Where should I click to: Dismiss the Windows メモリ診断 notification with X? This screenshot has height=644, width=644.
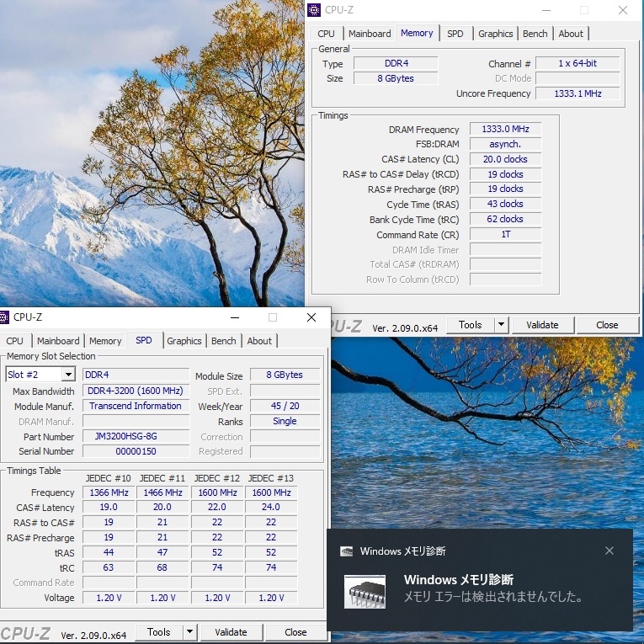(609, 551)
